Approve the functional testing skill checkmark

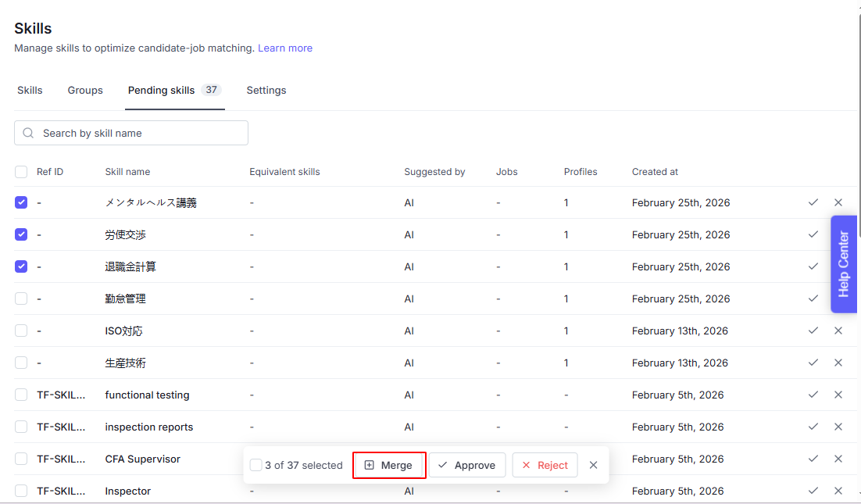tap(813, 395)
